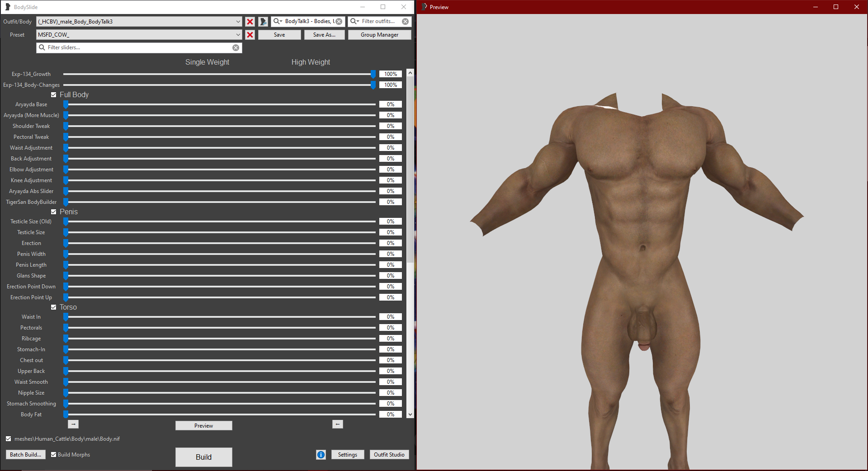The height and width of the screenshot is (471, 868).
Task: Click the left-arrow button below the High Weight sliders
Action: coord(338,424)
